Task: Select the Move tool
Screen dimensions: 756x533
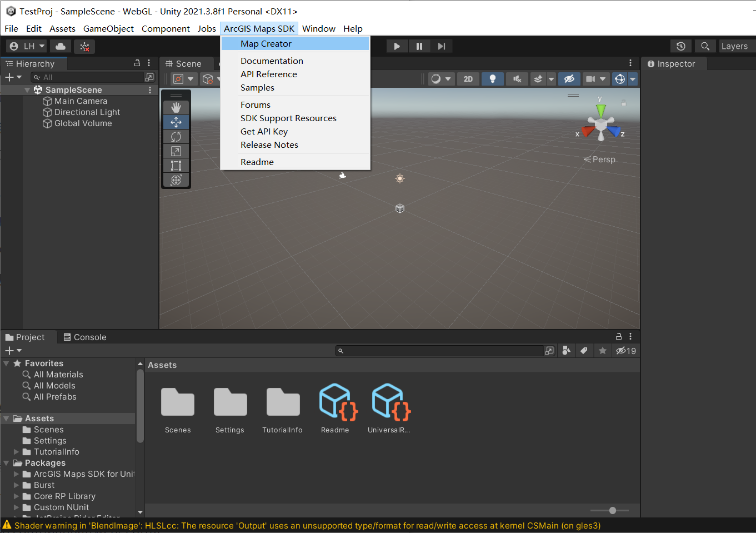Action: point(176,122)
